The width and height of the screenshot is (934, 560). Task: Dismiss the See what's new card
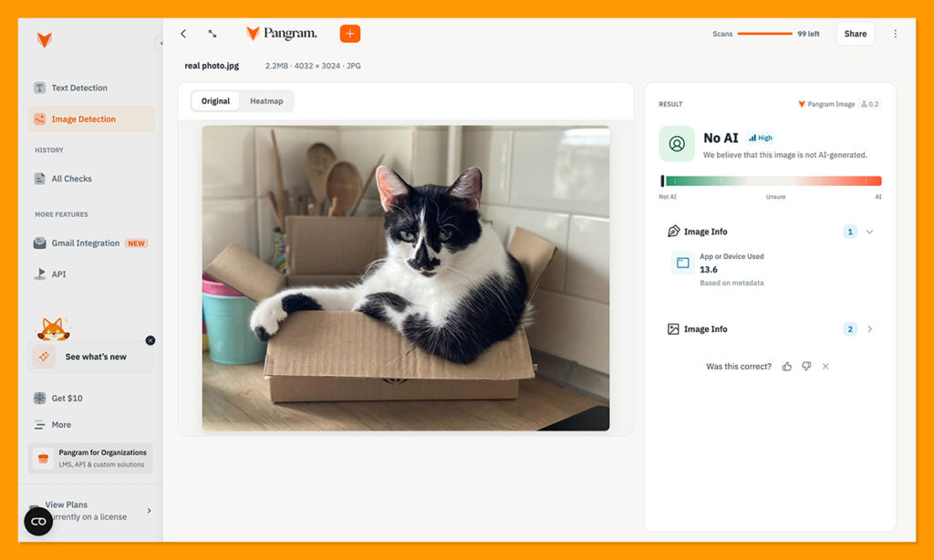(x=150, y=340)
